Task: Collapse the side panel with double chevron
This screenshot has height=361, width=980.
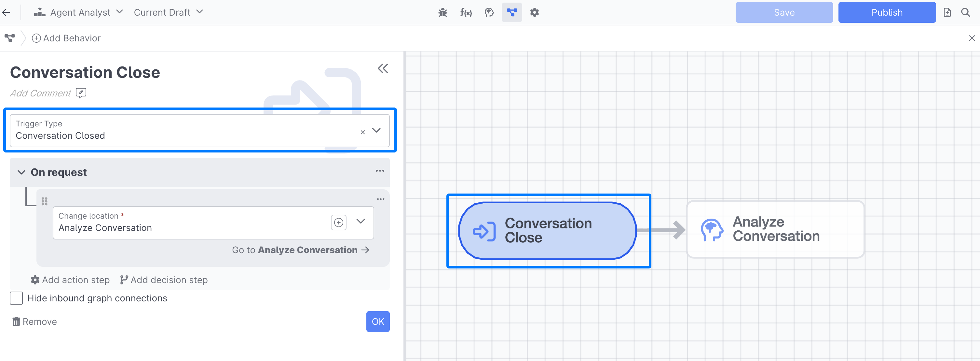Action: pyautogui.click(x=383, y=68)
